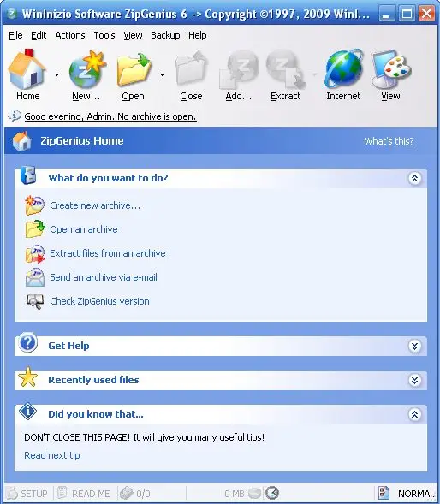440x504 pixels.
Task: Click the NORMAL mode icon in status bar
Action: 384,493
